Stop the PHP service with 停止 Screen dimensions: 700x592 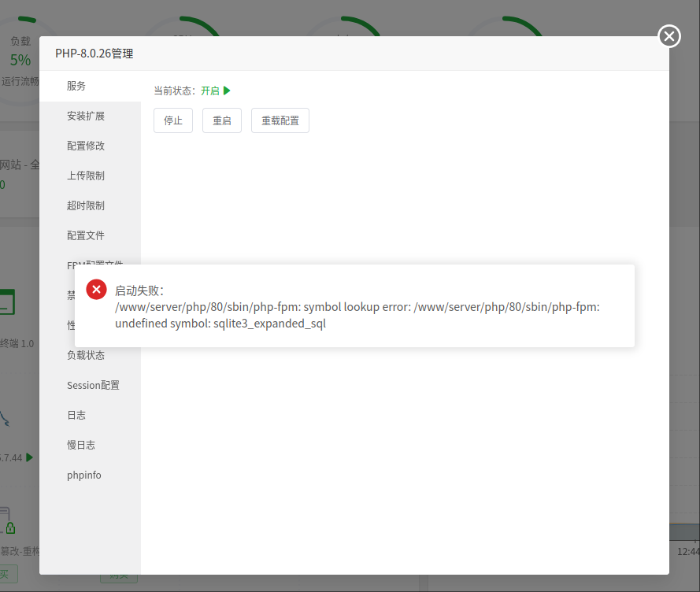click(x=173, y=120)
